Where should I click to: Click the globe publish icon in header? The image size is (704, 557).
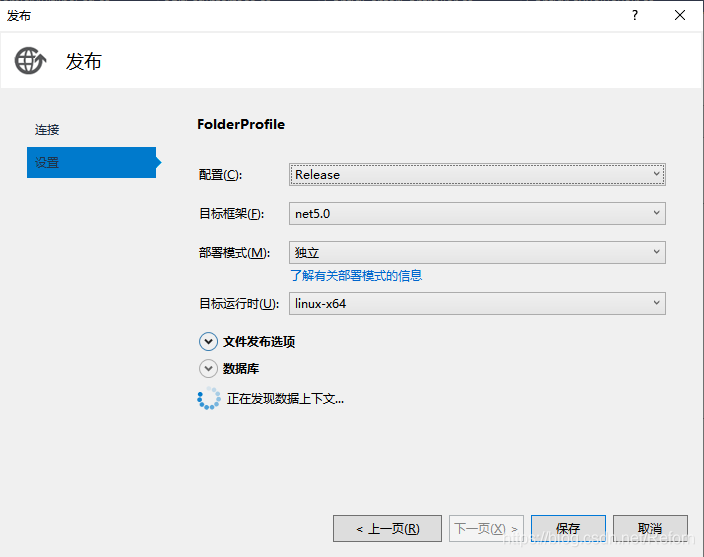(30, 61)
